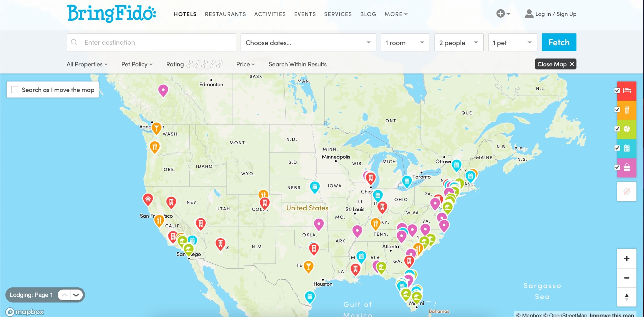Go to previous lodging page arrow
This screenshot has width=644, height=317.
point(65,295)
